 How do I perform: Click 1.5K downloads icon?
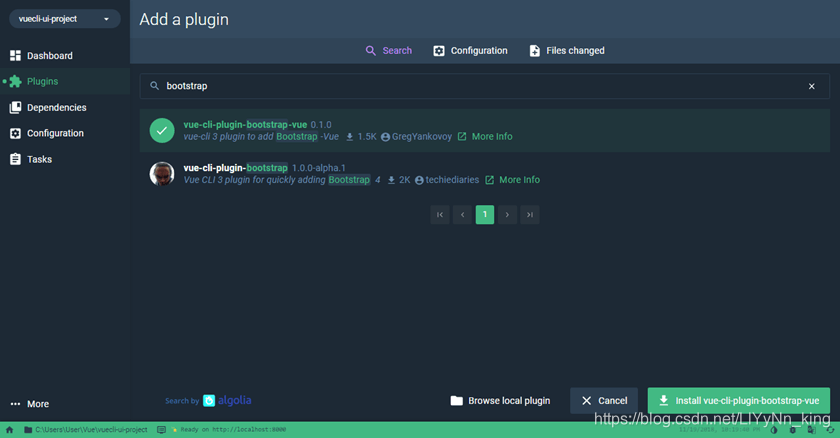coord(349,137)
